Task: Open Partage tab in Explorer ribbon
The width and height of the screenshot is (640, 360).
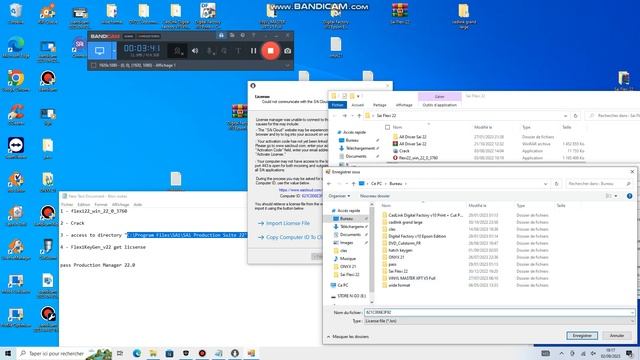Action: click(380, 105)
